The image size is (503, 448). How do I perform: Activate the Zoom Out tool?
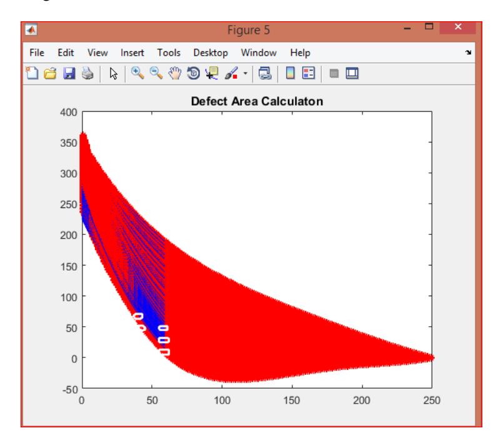click(x=156, y=74)
